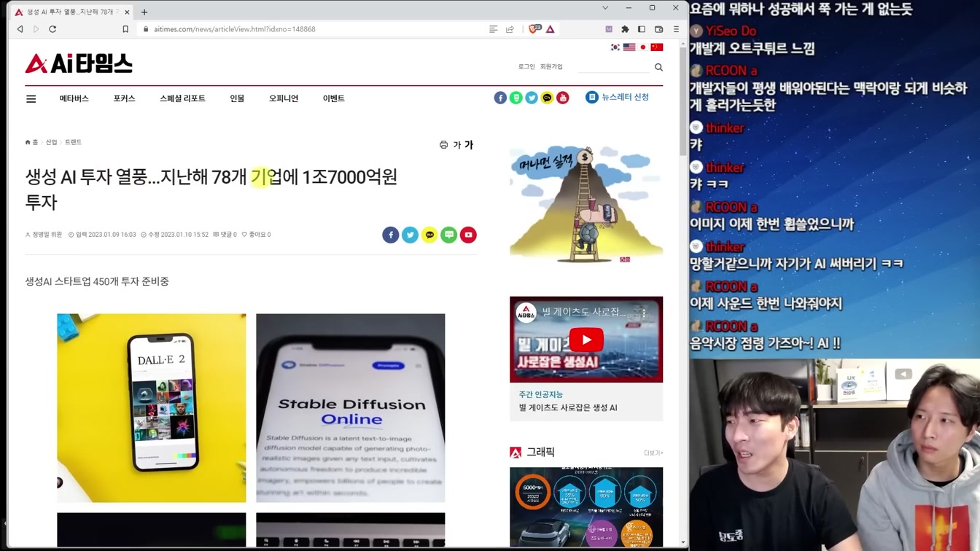The image size is (980, 551).
Task: Click the scrollbar up arrow
Action: [683, 44]
